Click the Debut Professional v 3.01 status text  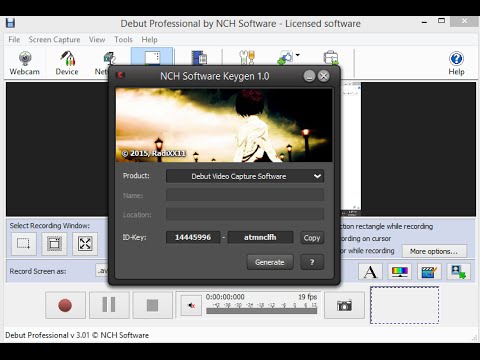click(x=77, y=335)
